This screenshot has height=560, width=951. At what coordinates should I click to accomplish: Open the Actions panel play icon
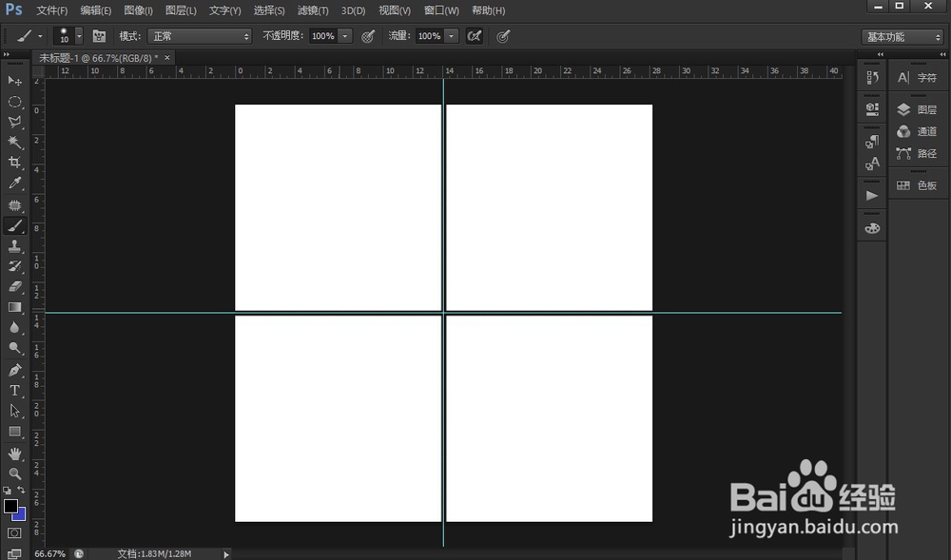click(872, 195)
